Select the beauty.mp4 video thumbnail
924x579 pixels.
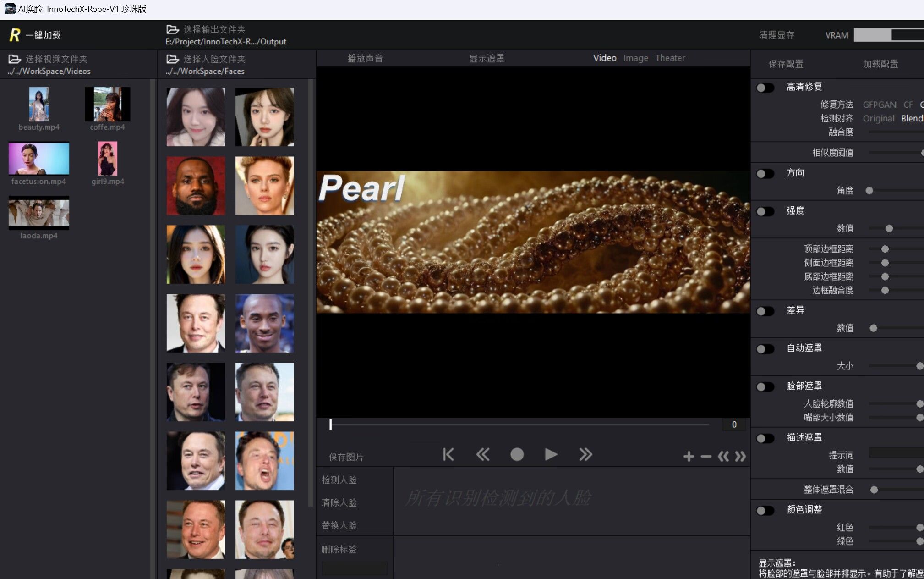39,105
